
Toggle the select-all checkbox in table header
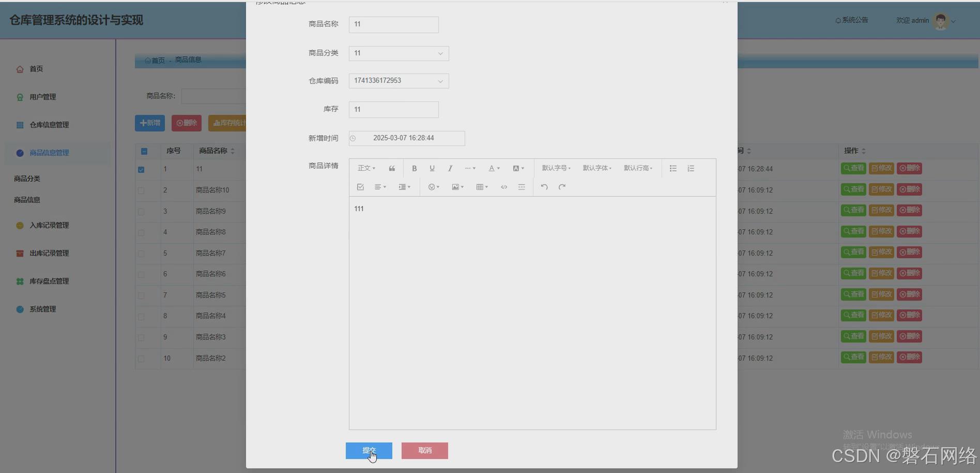point(144,151)
